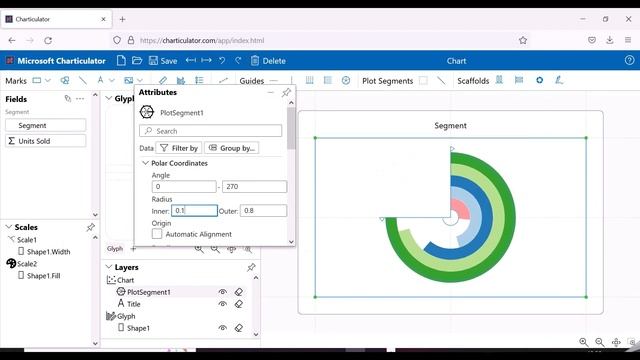Open the rectangle mark shape dropdown

pos(48,80)
